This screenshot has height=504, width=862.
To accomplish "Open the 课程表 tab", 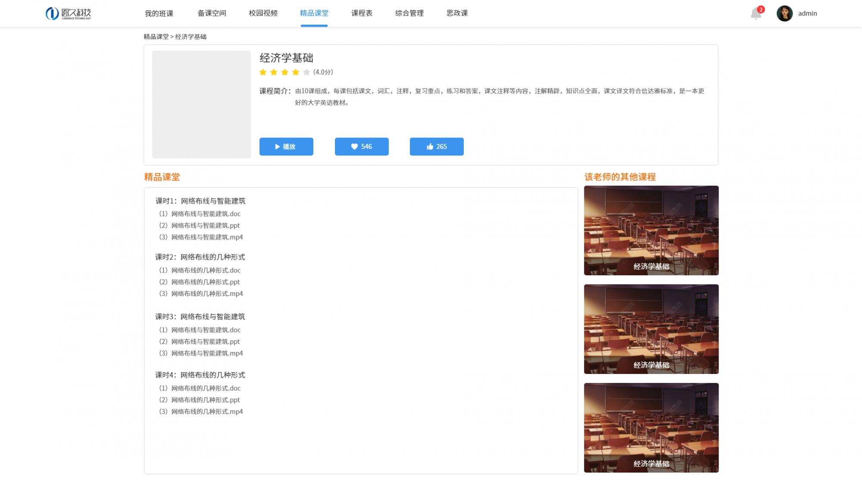I will 362,13.
